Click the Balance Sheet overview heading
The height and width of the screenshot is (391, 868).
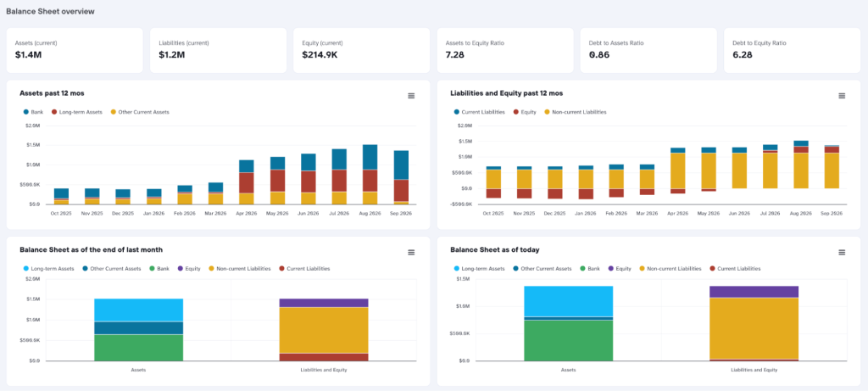click(50, 11)
